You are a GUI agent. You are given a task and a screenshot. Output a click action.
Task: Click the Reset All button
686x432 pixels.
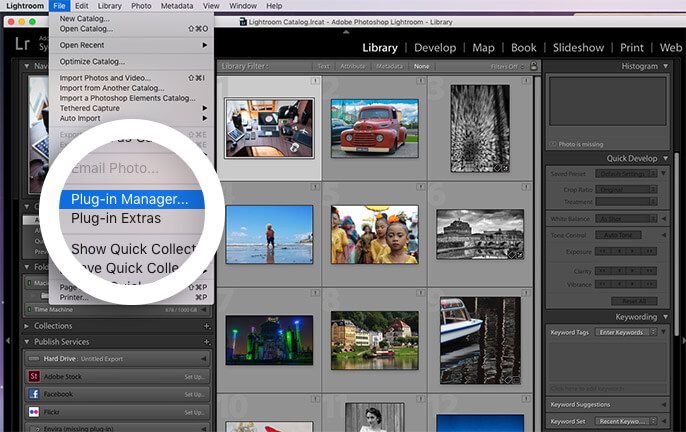click(x=634, y=301)
